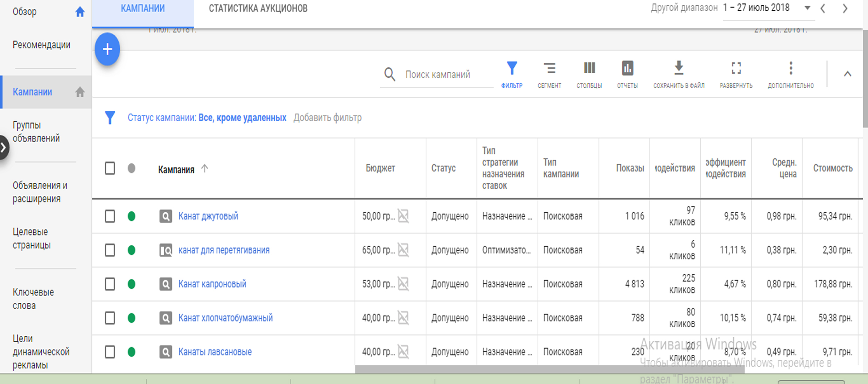Open the Дополнительно three-dot menu

pyautogui.click(x=791, y=75)
